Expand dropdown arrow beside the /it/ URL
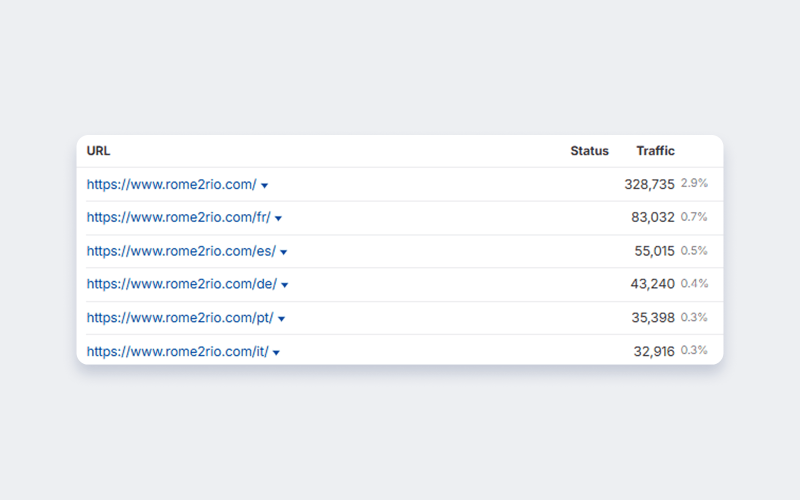The height and width of the screenshot is (500, 800). click(x=276, y=353)
